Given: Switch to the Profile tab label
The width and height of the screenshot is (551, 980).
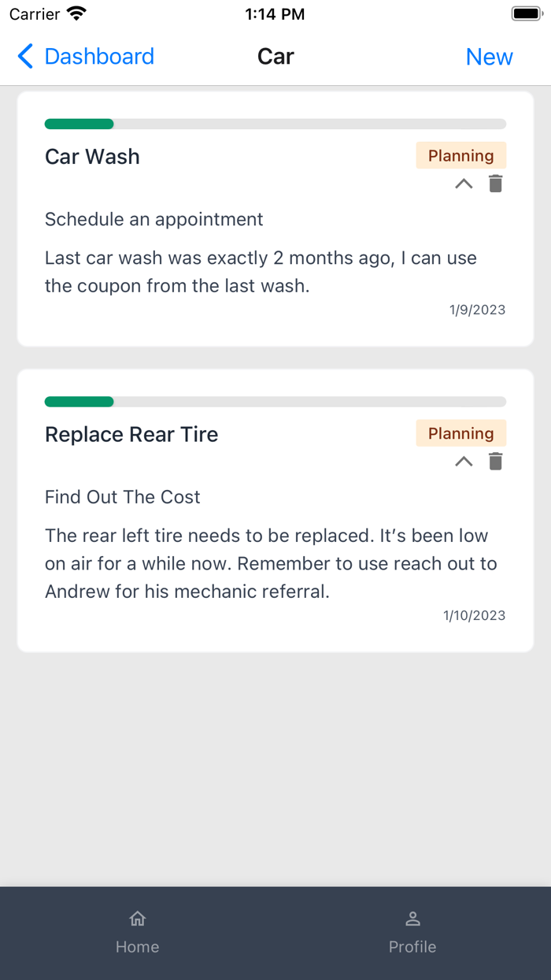Looking at the screenshot, I should point(412,947).
